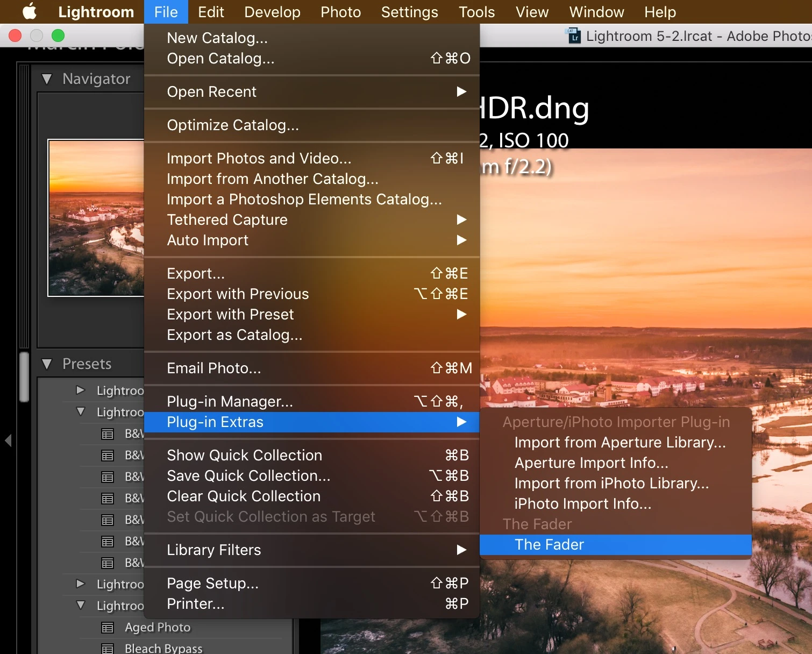Screen dimensions: 812x654
Task: Collapse the Navigator panel triangle
Action: click(47, 79)
